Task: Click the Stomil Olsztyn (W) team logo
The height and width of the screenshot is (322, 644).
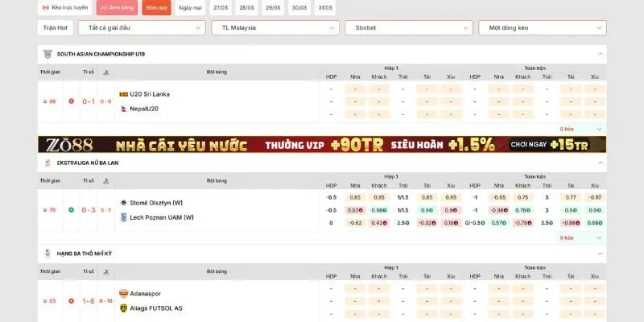Action: click(x=124, y=203)
